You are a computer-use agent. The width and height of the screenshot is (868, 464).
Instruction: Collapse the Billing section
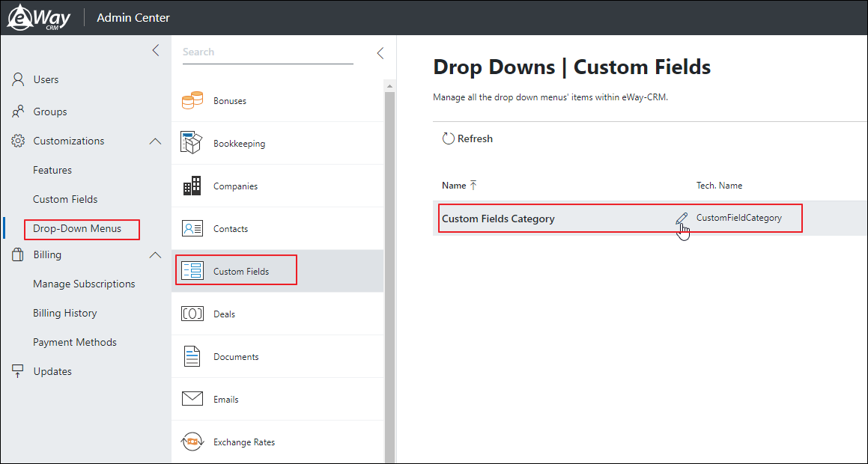(x=155, y=254)
